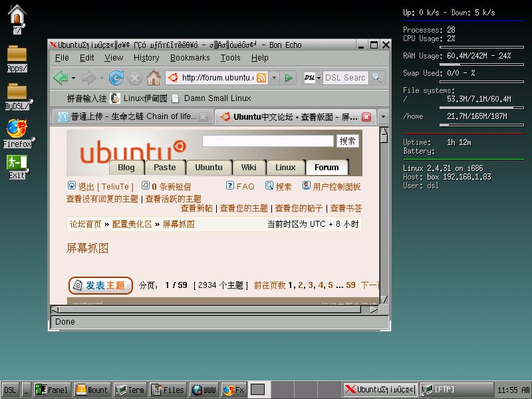
Task: Open the View menu
Action: tap(113, 58)
